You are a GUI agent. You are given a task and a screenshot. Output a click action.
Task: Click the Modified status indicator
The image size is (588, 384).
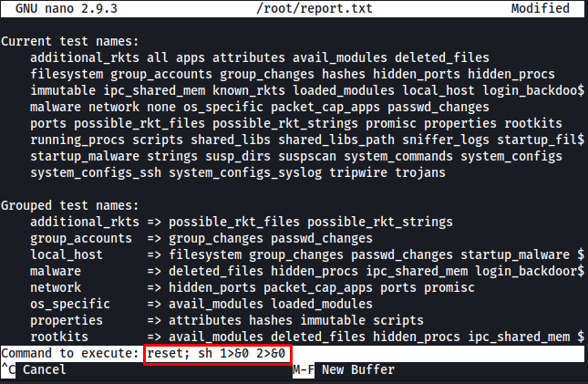(x=541, y=8)
